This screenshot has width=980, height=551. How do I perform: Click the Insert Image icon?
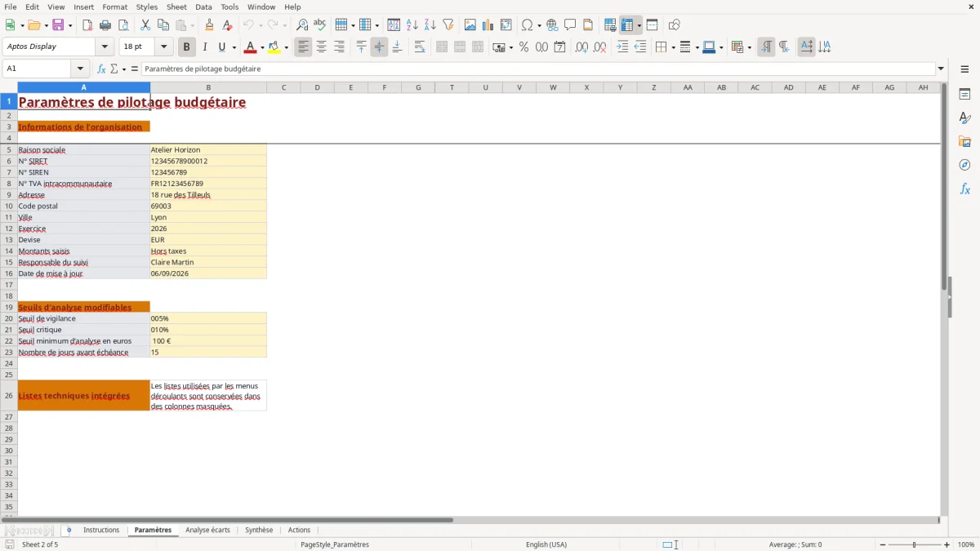point(470,25)
